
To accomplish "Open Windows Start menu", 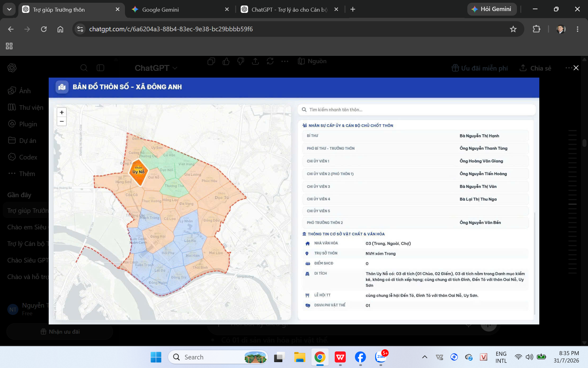I will click(x=156, y=357).
